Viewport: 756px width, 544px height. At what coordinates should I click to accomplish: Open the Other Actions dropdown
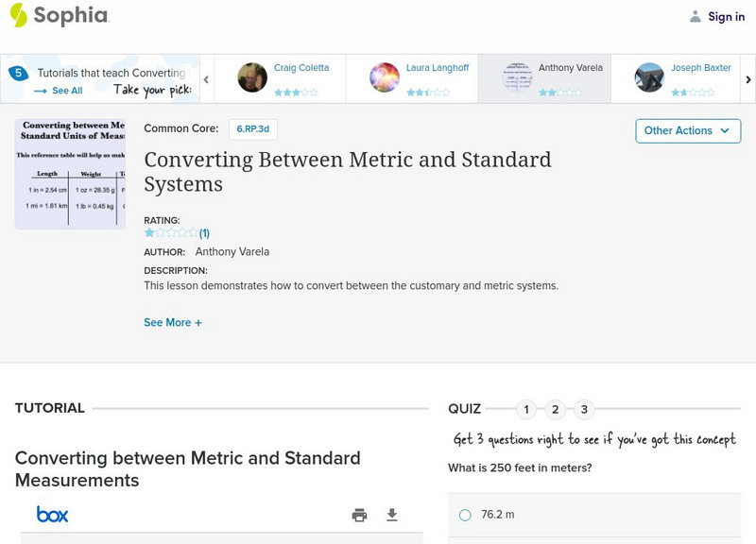[x=687, y=130]
